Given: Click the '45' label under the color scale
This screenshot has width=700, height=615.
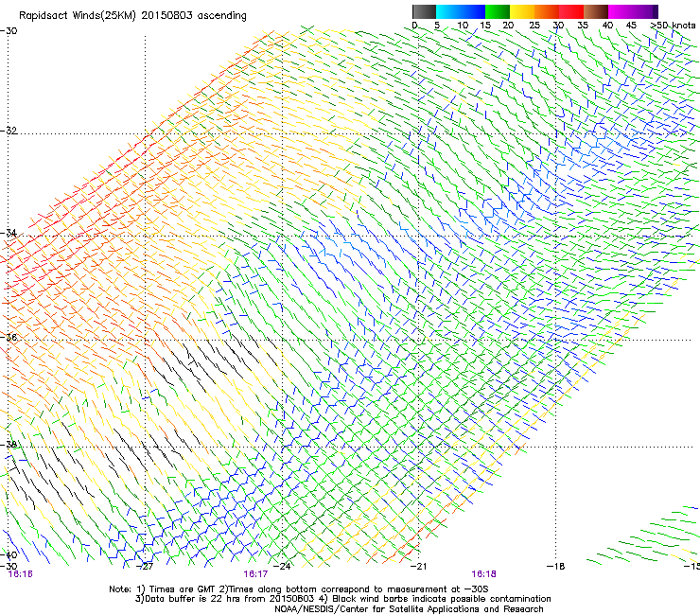Looking at the screenshot, I should click(x=631, y=26).
